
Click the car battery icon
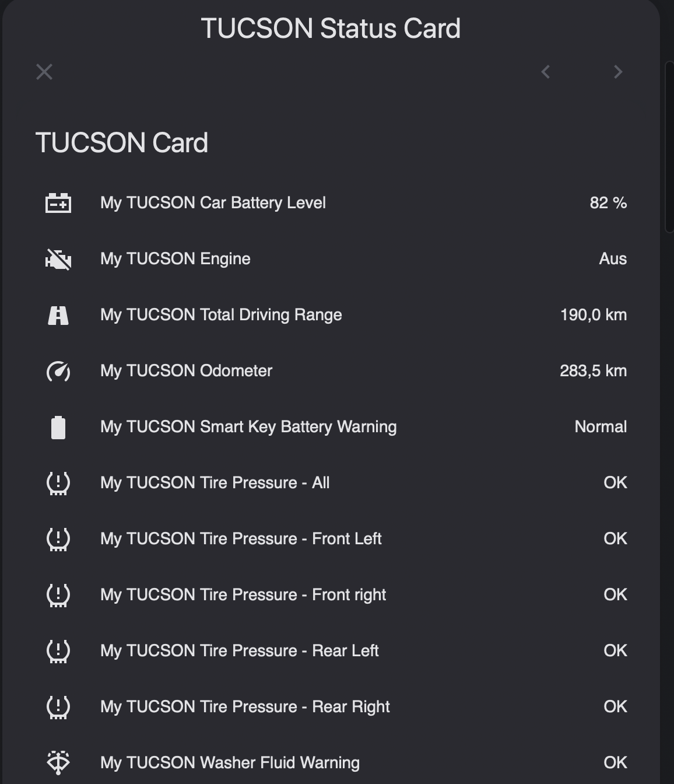point(58,203)
